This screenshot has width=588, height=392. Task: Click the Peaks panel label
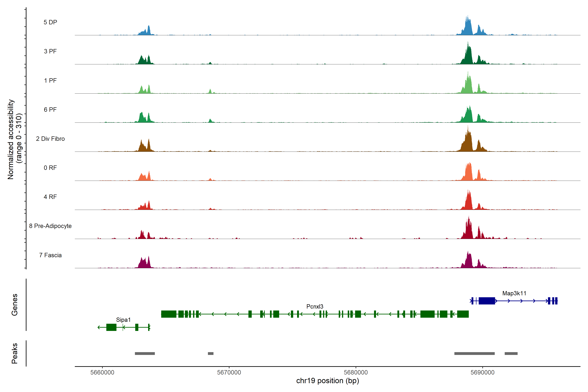(x=15, y=353)
